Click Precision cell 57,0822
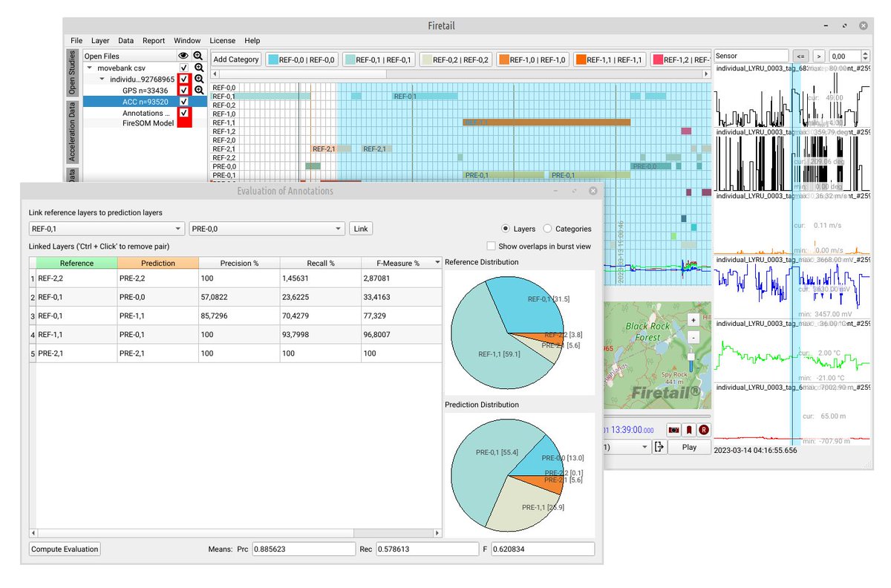The height and width of the screenshot is (588, 891). pos(239,298)
